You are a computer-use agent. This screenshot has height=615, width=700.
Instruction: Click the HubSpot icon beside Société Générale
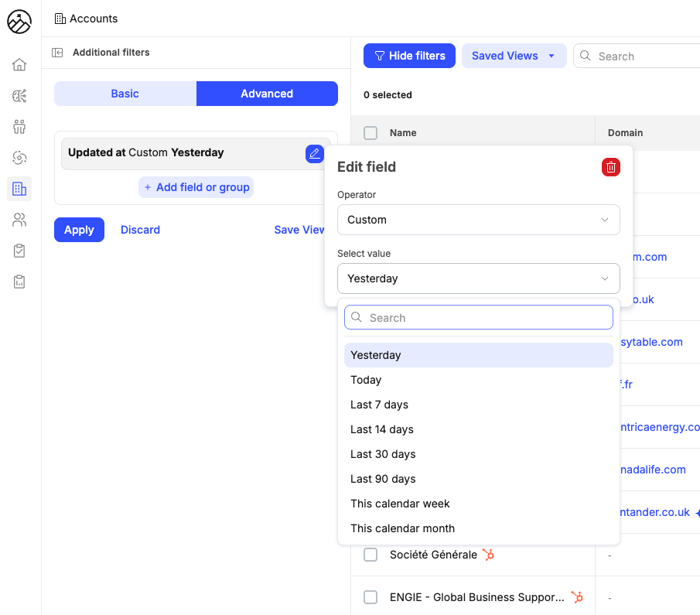488,555
